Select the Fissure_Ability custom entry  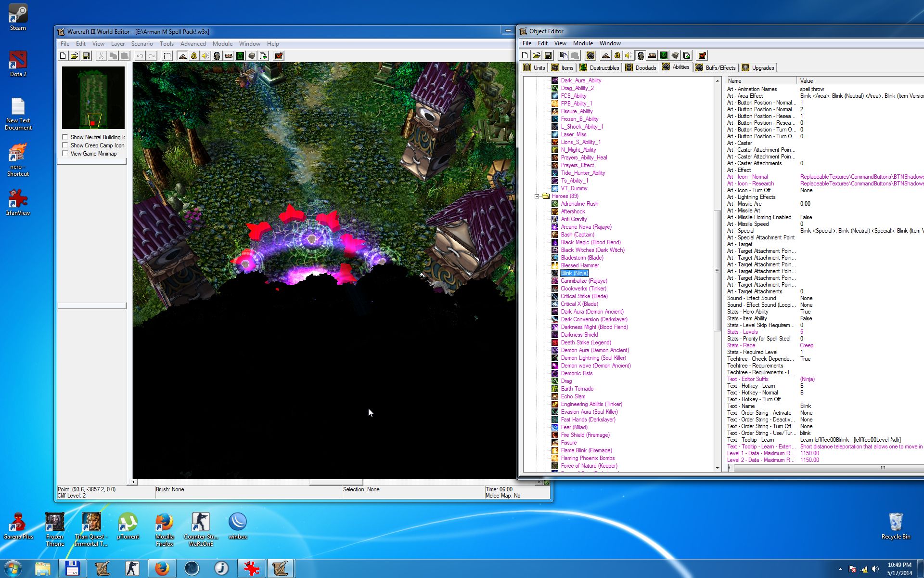pos(577,111)
